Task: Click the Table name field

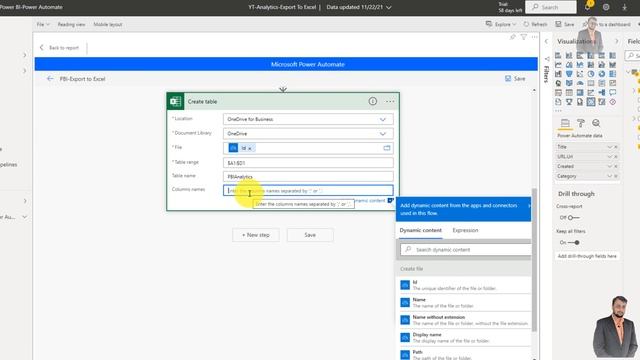Action: (308, 177)
